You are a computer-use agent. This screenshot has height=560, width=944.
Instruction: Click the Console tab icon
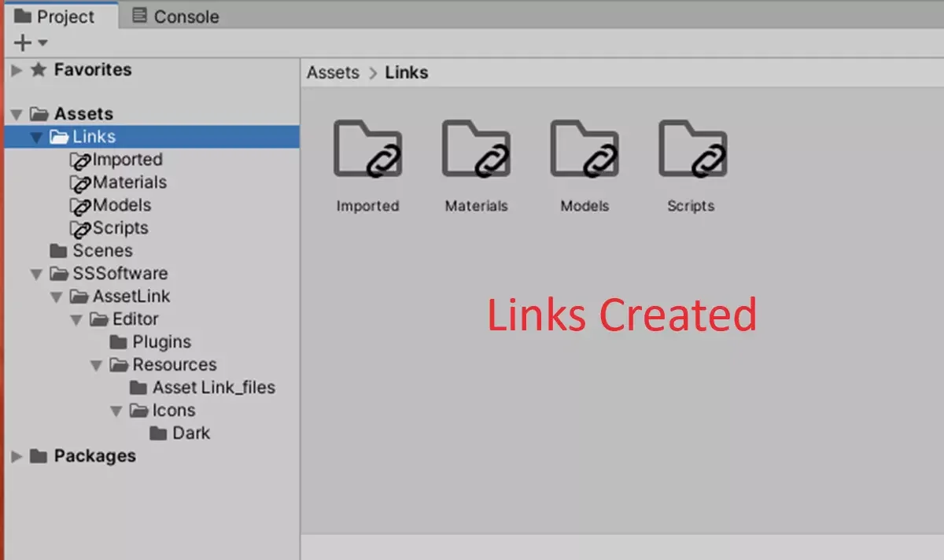tap(139, 16)
